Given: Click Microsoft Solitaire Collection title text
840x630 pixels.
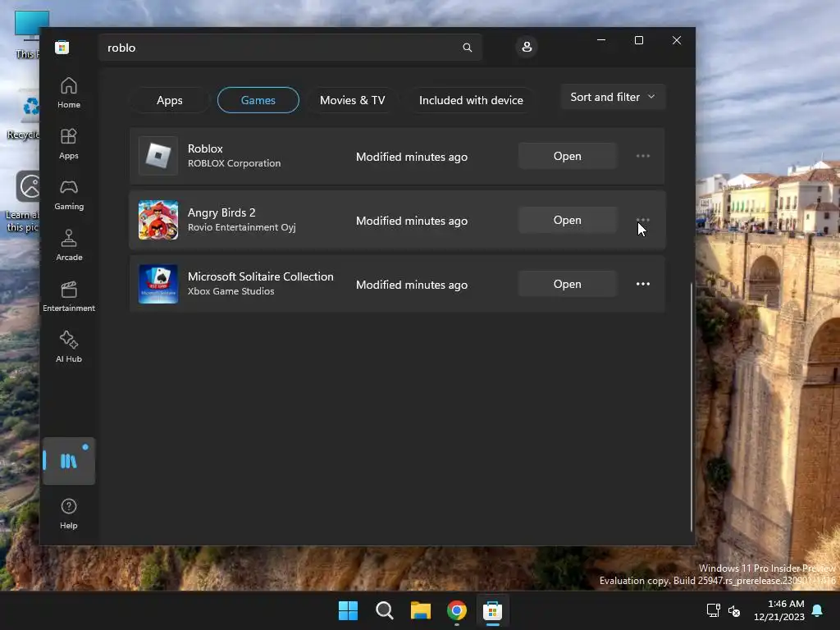Looking at the screenshot, I should (x=260, y=276).
